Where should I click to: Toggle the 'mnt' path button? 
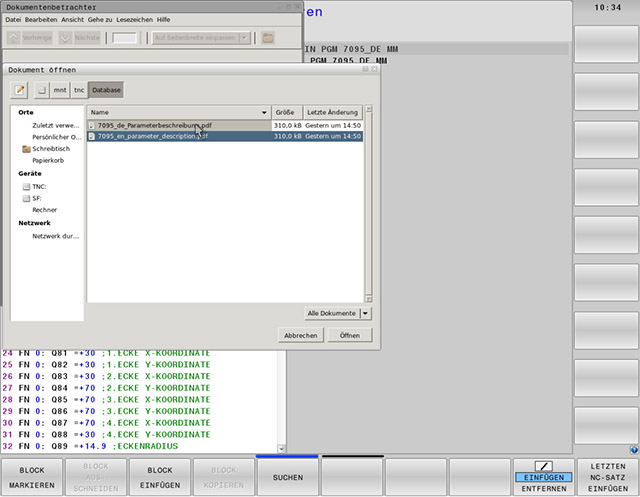click(60, 90)
